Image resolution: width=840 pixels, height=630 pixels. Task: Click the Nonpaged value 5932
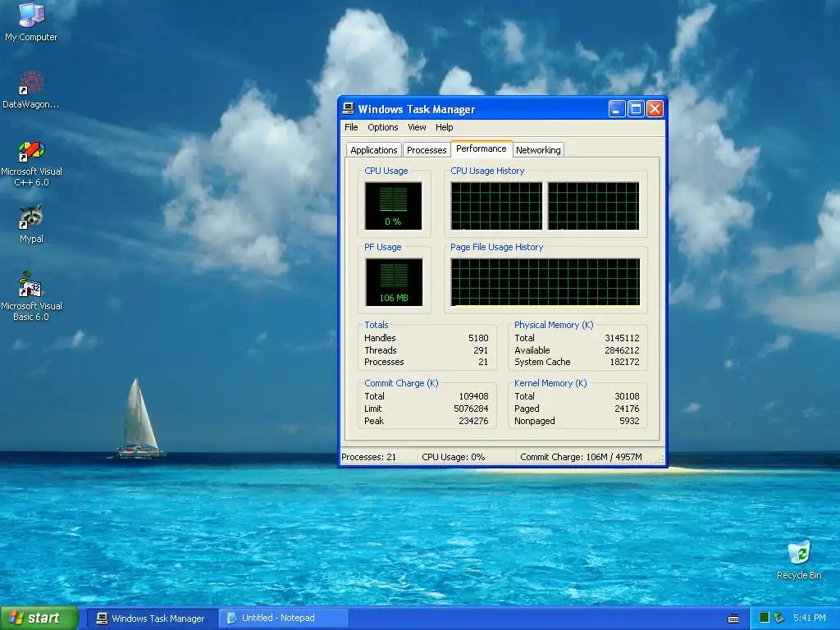click(x=629, y=421)
